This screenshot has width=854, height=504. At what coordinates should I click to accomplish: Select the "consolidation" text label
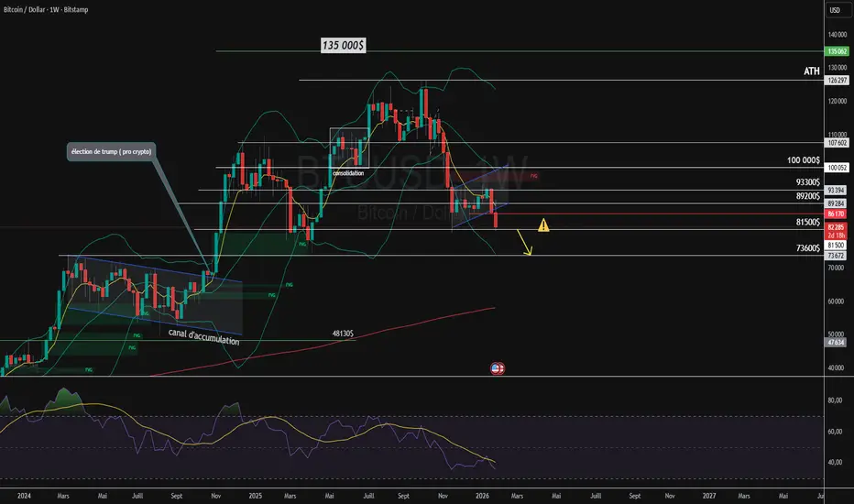coord(348,173)
